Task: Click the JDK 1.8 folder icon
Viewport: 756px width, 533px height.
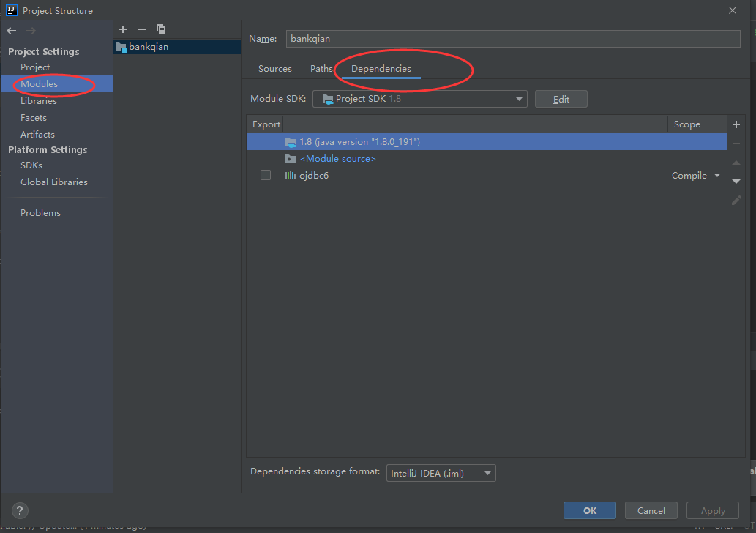Action: [x=291, y=142]
